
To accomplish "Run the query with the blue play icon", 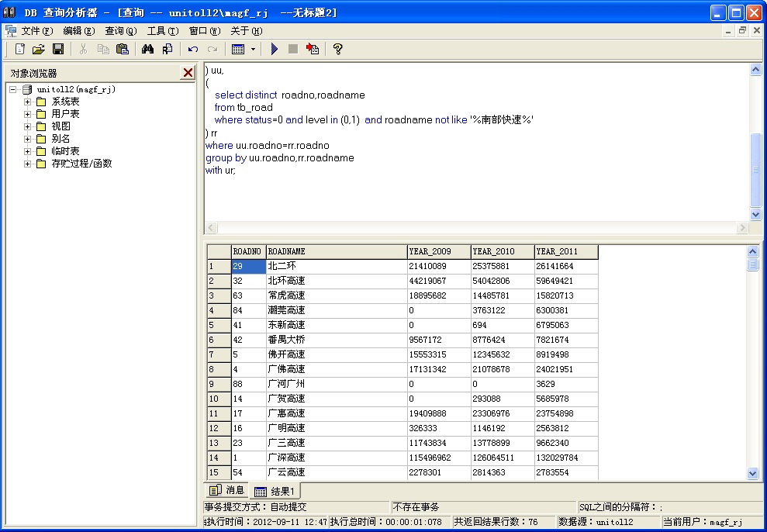I will (275, 49).
